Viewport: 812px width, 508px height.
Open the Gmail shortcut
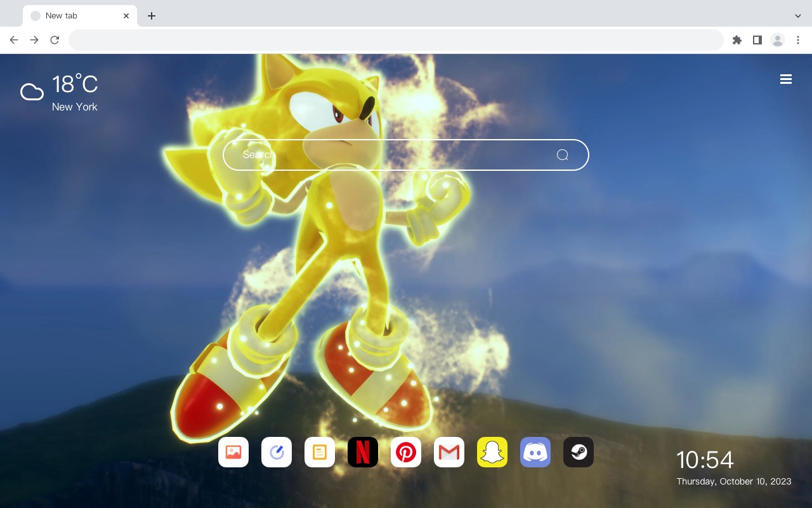pyautogui.click(x=449, y=452)
